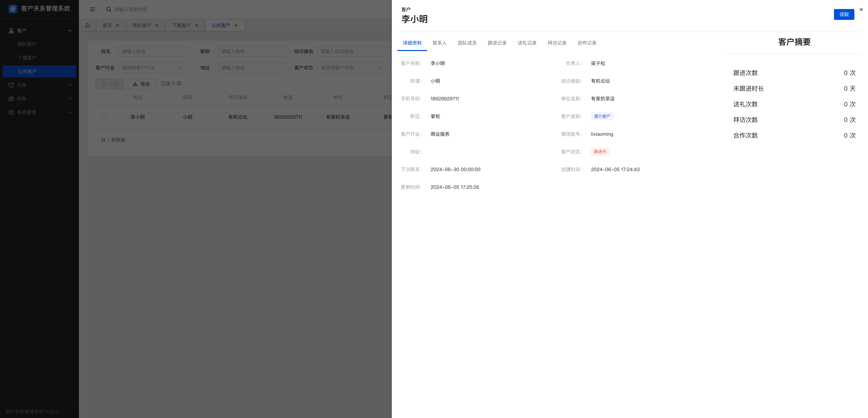Click the 领取 button
The width and height of the screenshot is (868, 418).
(x=844, y=14)
